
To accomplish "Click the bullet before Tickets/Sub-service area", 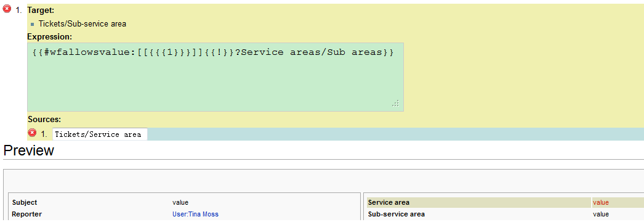I will pyautogui.click(x=33, y=24).
